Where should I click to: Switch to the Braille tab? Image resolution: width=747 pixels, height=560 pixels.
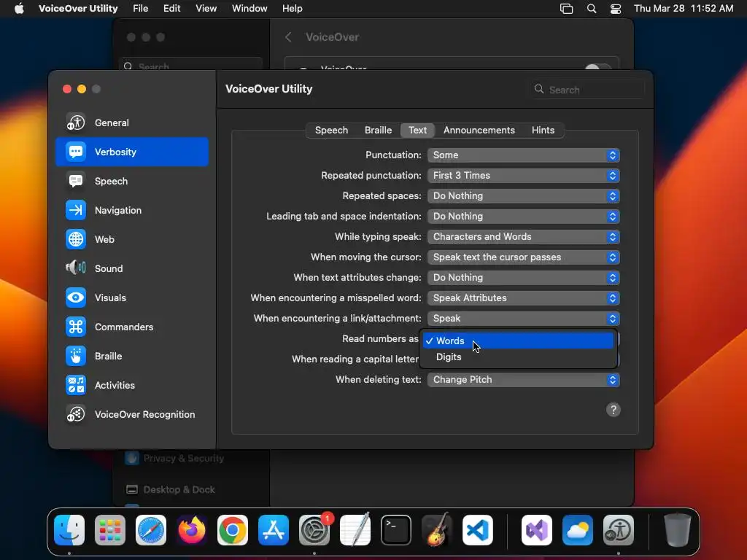point(379,131)
